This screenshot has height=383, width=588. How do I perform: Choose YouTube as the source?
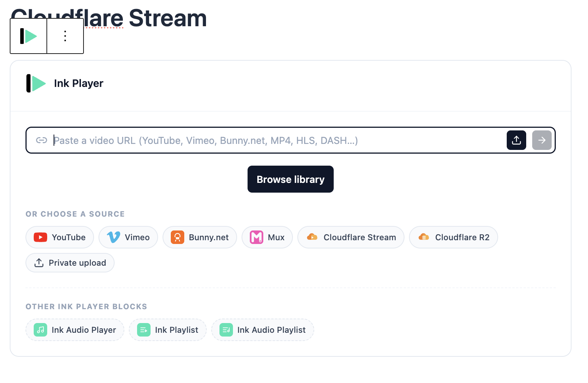pyautogui.click(x=60, y=237)
